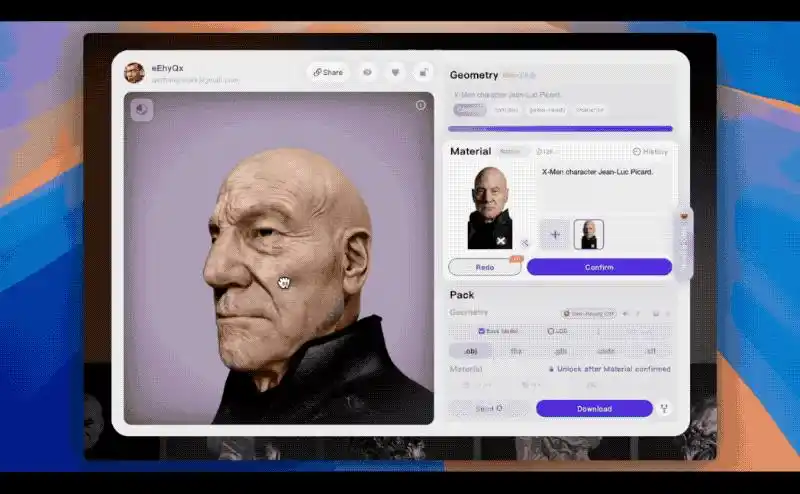Viewport: 800px width, 494px height.
Task: Click the toggle pill in Pack Geometry row
Action: [588, 313]
